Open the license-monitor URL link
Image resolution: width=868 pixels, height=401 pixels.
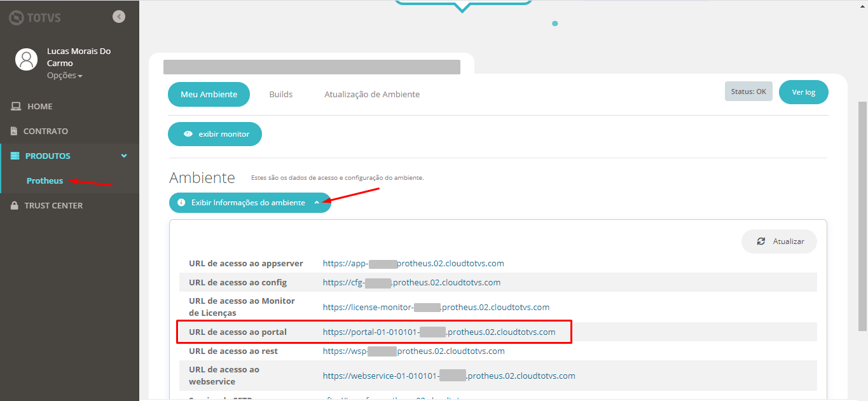point(436,307)
